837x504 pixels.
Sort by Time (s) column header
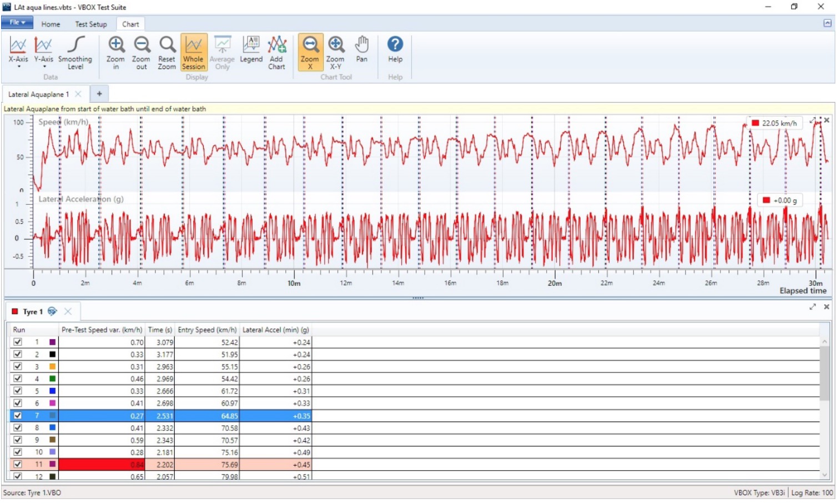pyautogui.click(x=160, y=330)
